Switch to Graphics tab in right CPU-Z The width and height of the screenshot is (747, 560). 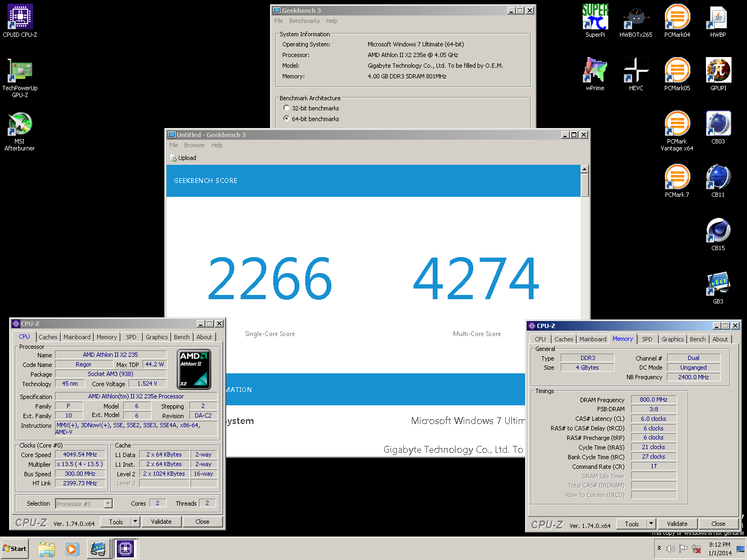click(x=672, y=339)
